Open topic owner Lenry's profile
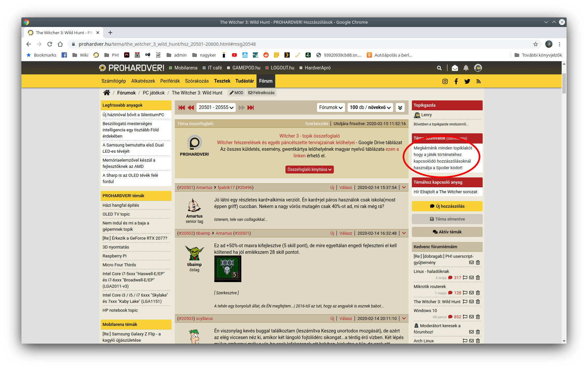The width and height of the screenshot is (588, 369). point(426,115)
